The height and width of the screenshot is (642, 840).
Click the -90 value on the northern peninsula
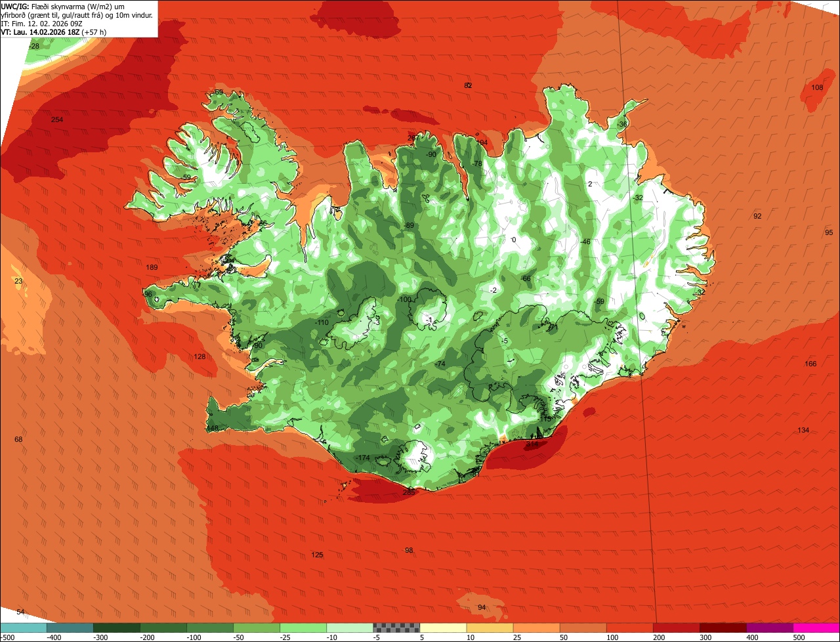430,154
